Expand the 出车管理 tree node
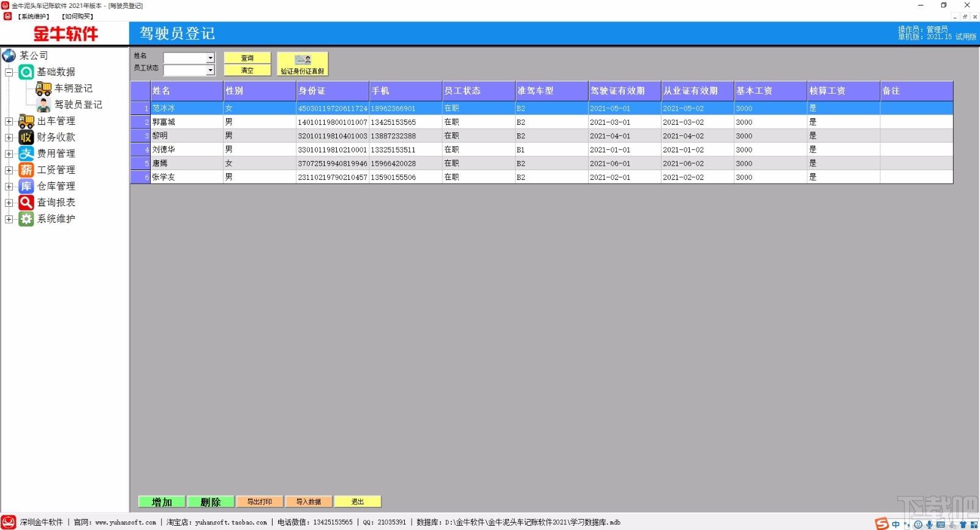This screenshot has width=980, height=530. point(9,121)
